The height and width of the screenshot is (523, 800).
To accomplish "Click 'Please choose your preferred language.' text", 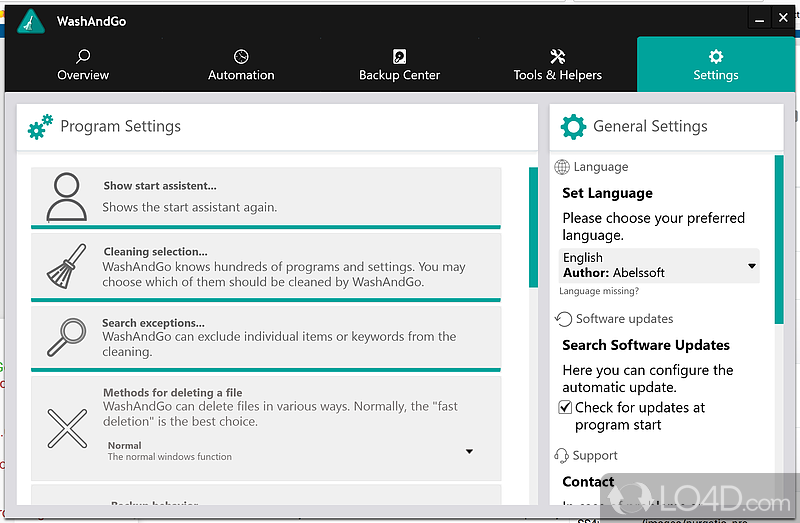I will click(x=654, y=227).
